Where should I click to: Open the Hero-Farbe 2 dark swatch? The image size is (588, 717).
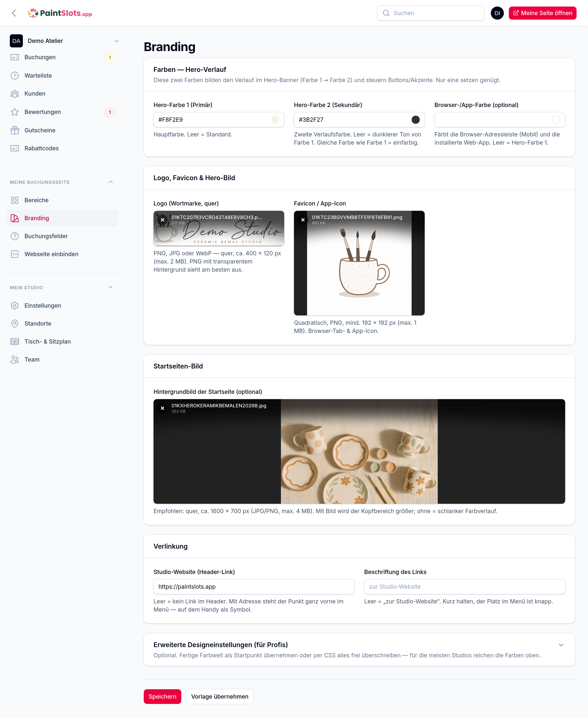(x=416, y=120)
